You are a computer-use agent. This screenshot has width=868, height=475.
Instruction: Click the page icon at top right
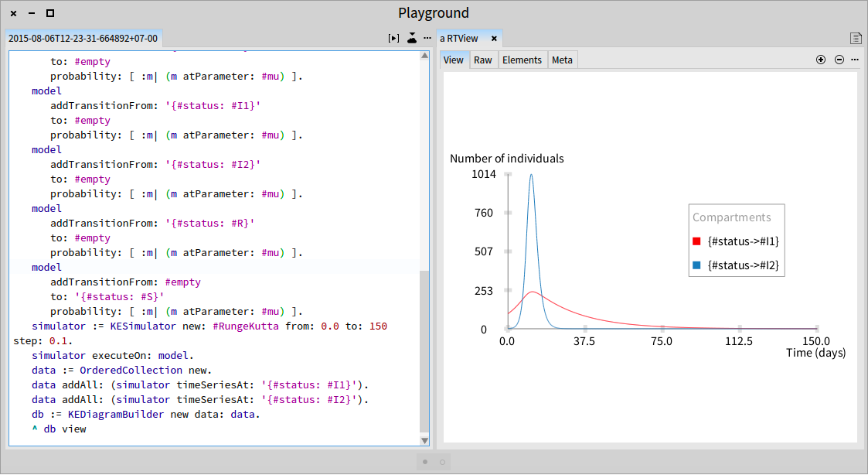(856, 38)
